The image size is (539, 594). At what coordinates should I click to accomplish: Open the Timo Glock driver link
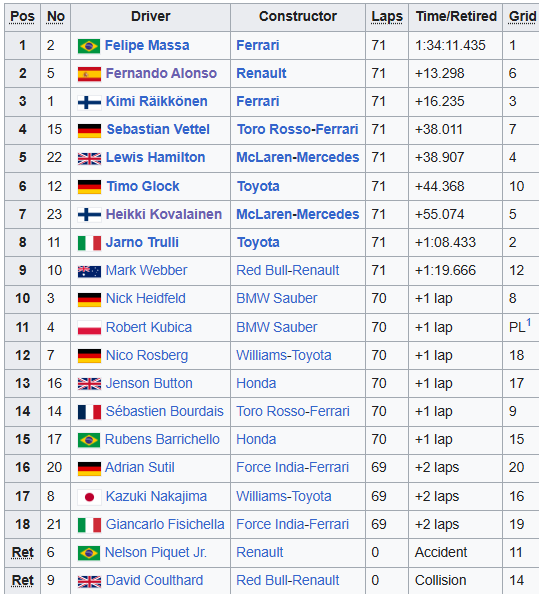click(143, 186)
